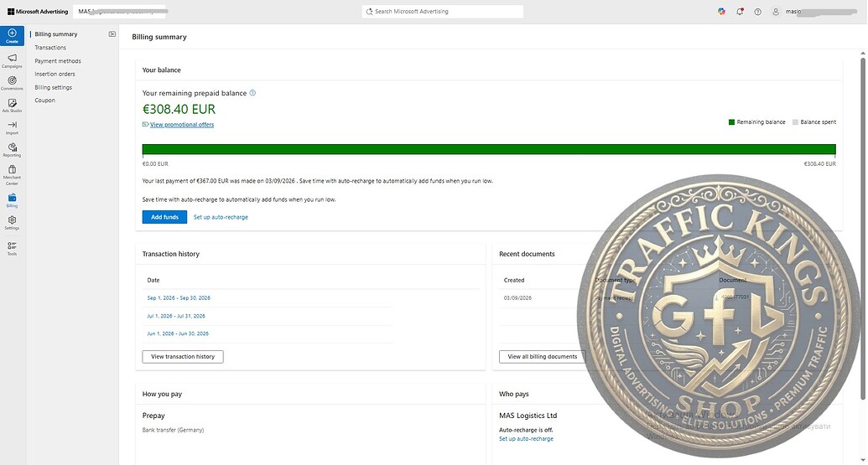Open Billing settings menu item
This screenshot has width=868, height=465.
pyautogui.click(x=53, y=87)
